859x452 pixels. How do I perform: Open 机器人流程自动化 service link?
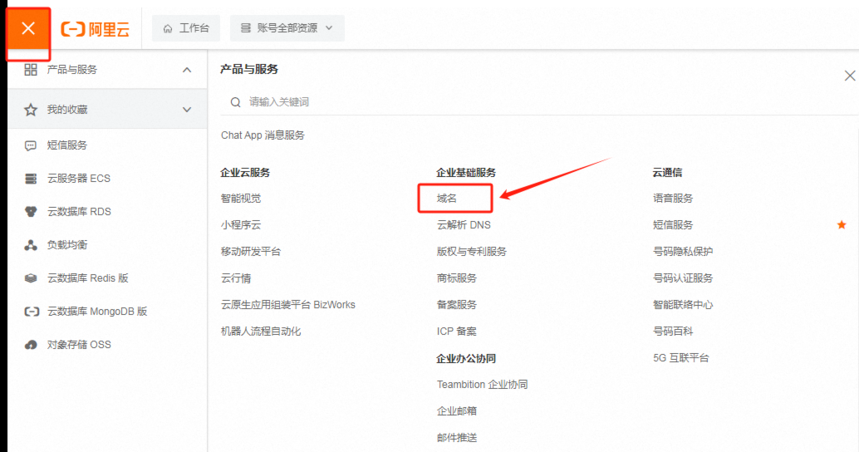tap(261, 331)
